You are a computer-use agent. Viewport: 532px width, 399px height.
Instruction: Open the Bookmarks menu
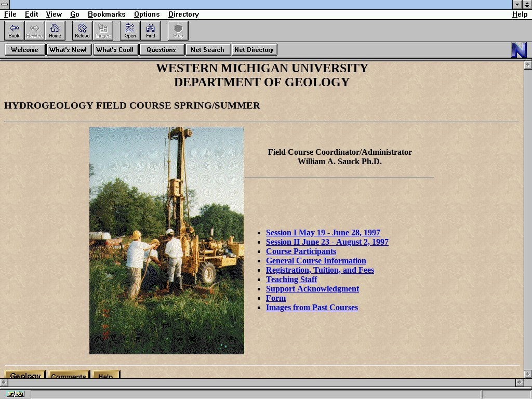[107, 15]
